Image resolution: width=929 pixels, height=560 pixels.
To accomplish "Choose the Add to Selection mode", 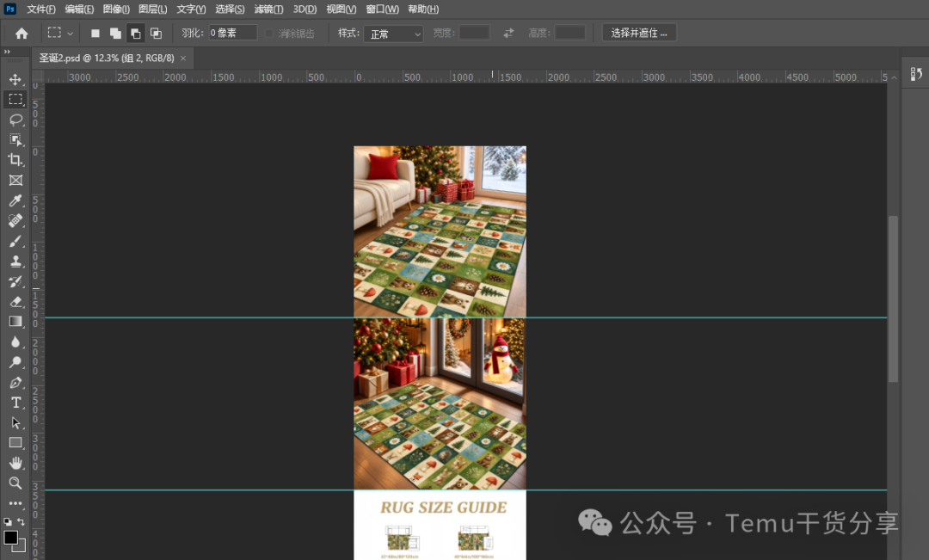I will [x=115, y=34].
